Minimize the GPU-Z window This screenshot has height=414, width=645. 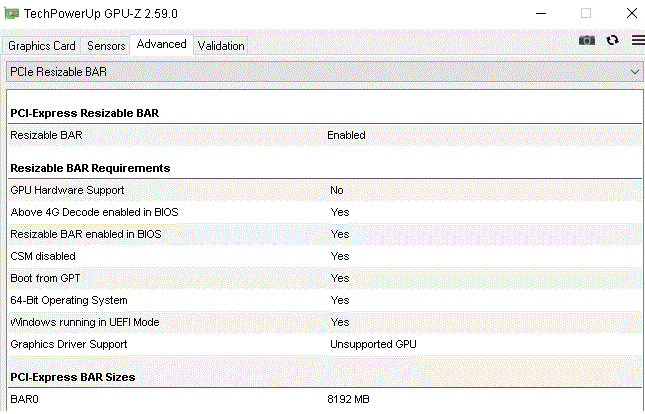click(540, 13)
